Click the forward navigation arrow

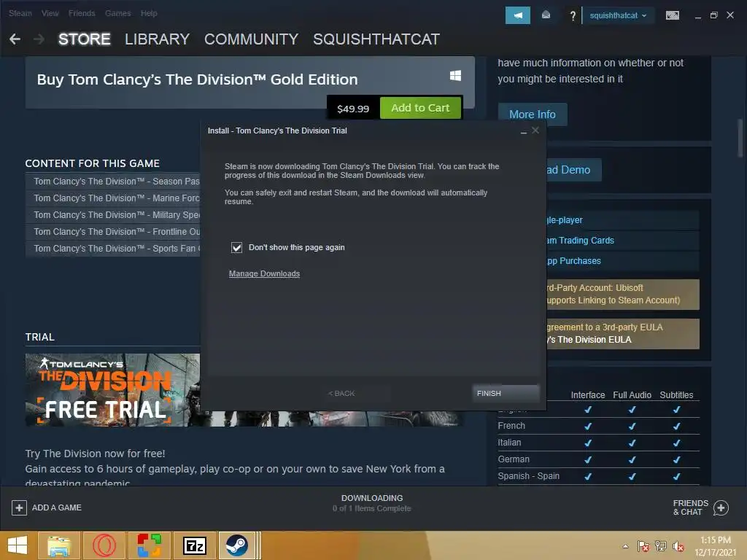point(39,39)
